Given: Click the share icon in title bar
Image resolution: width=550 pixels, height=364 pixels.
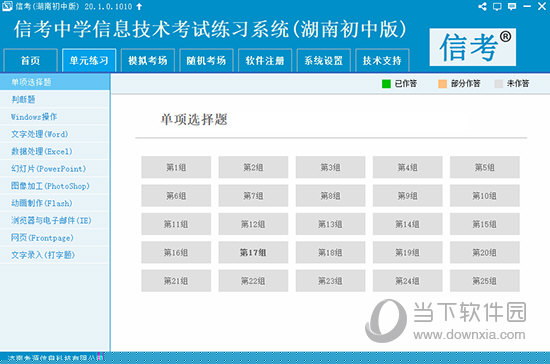Looking at the screenshot, I should [482, 6].
